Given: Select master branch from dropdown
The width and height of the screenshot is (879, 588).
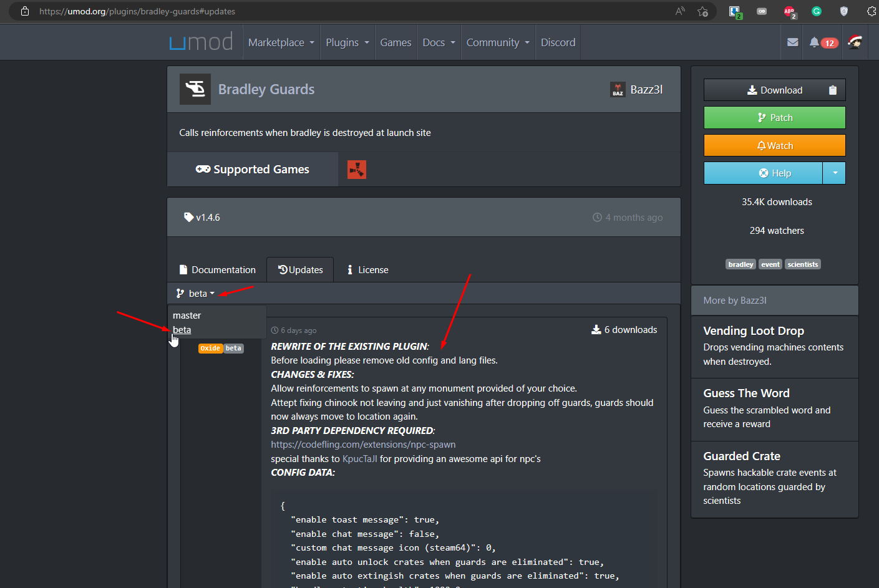Looking at the screenshot, I should tap(187, 316).
